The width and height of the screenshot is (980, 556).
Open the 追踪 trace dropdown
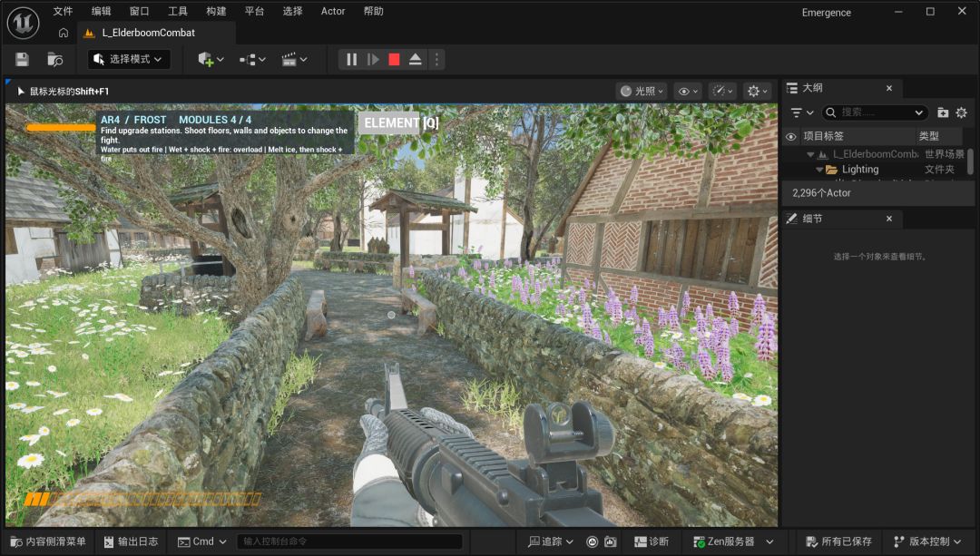coord(550,541)
